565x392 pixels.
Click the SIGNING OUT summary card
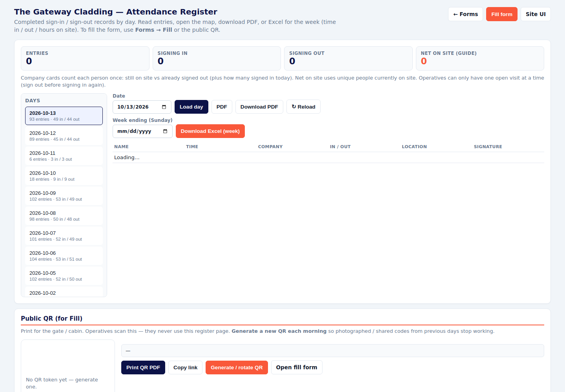coord(348,58)
